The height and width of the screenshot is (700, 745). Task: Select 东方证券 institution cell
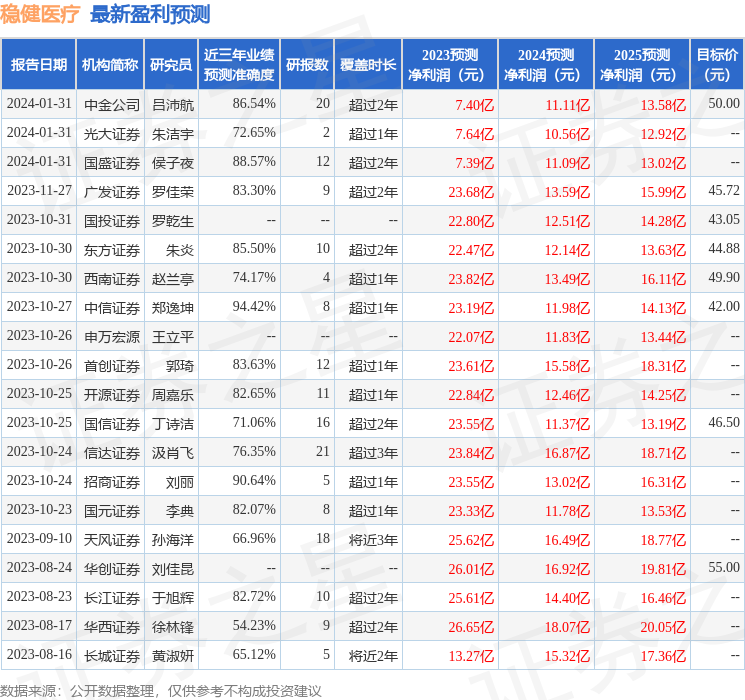click(112, 249)
